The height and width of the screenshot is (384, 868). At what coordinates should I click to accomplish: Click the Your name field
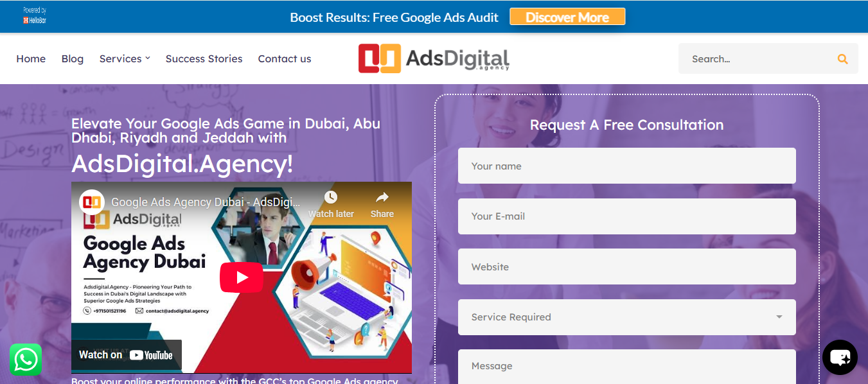627,166
